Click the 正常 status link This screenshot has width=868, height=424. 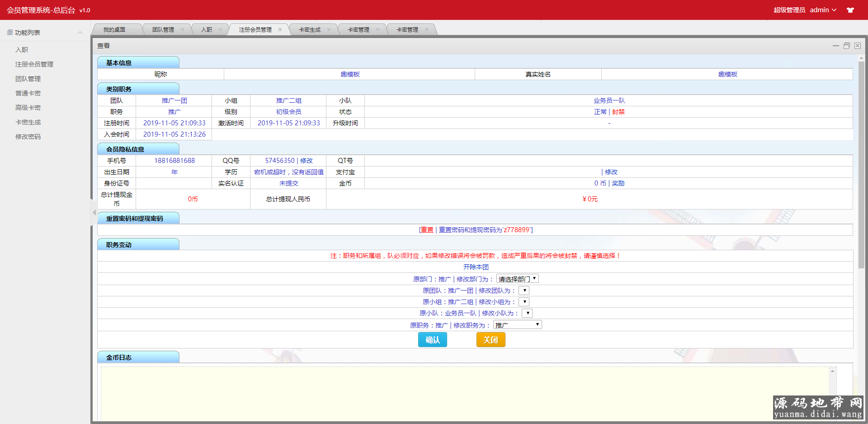[x=600, y=112]
